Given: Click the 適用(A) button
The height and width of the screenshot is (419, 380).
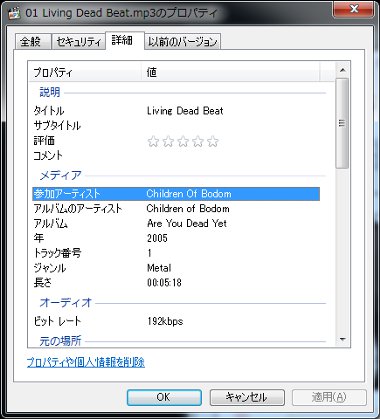Looking at the screenshot, I should (x=329, y=397).
